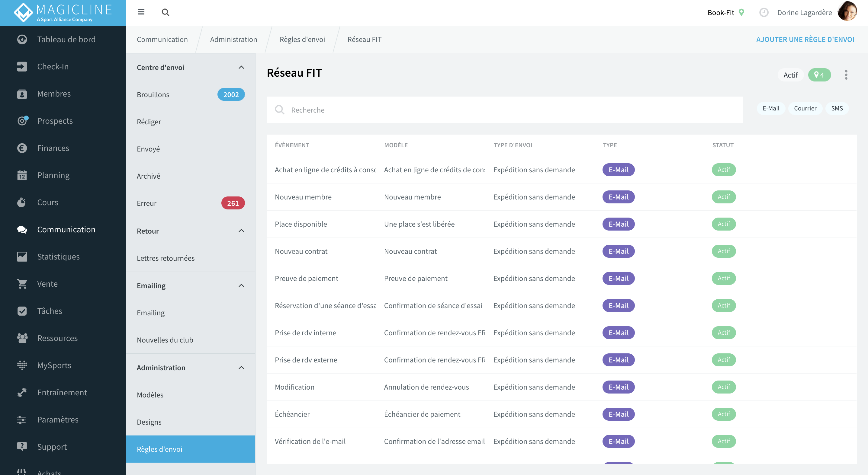
Task: Open the Support question mark icon
Action: click(22, 446)
